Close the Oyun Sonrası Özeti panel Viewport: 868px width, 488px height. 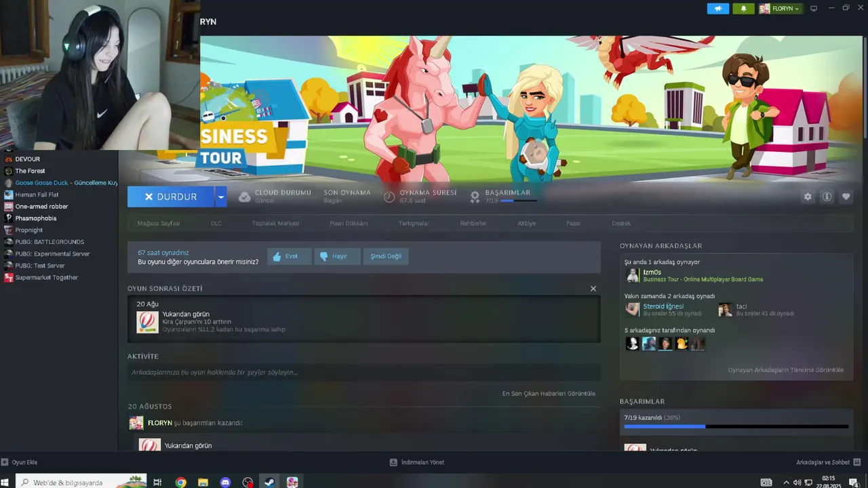point(593,289)
